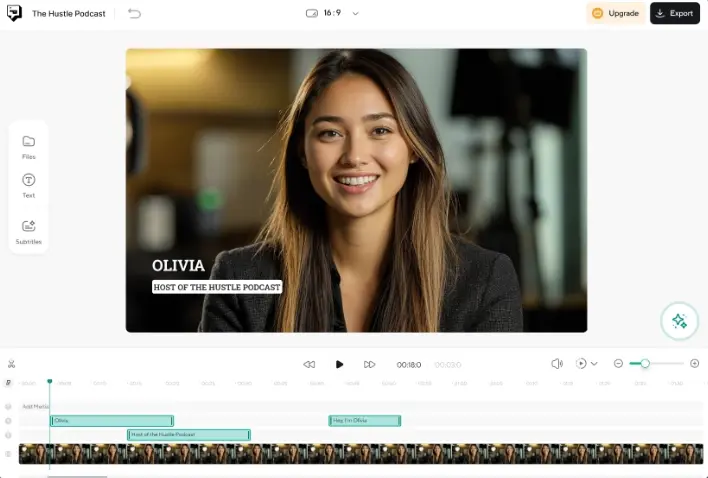Click the timeline zoom slider handle
This screenshot has height=478, width=708.
tap(645, 363)
